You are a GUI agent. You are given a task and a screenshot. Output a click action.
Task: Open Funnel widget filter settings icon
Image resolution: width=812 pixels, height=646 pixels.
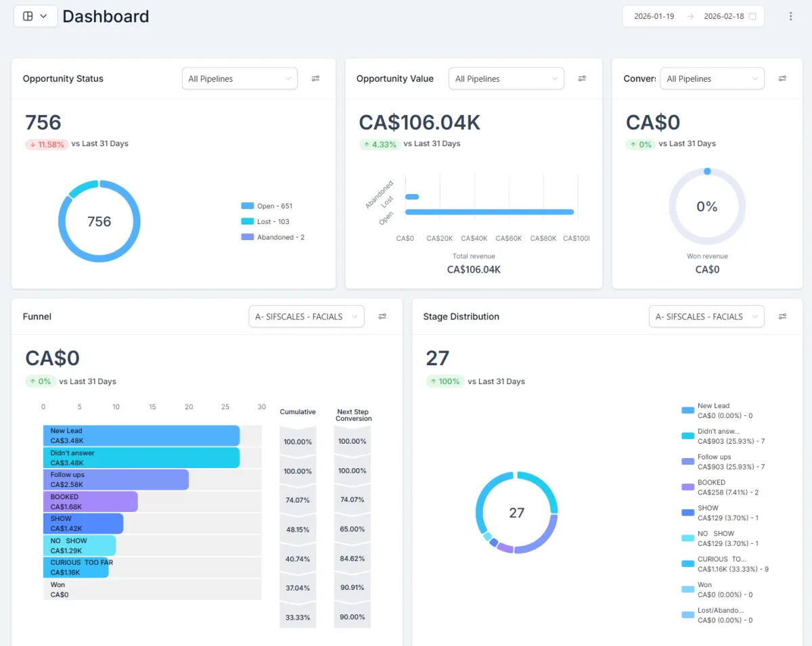pos(382,317)
